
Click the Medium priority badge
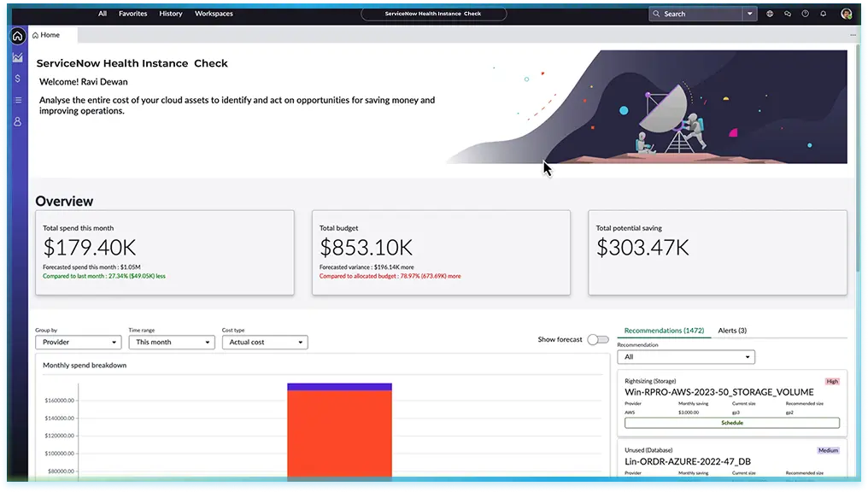tap(828, 450)
